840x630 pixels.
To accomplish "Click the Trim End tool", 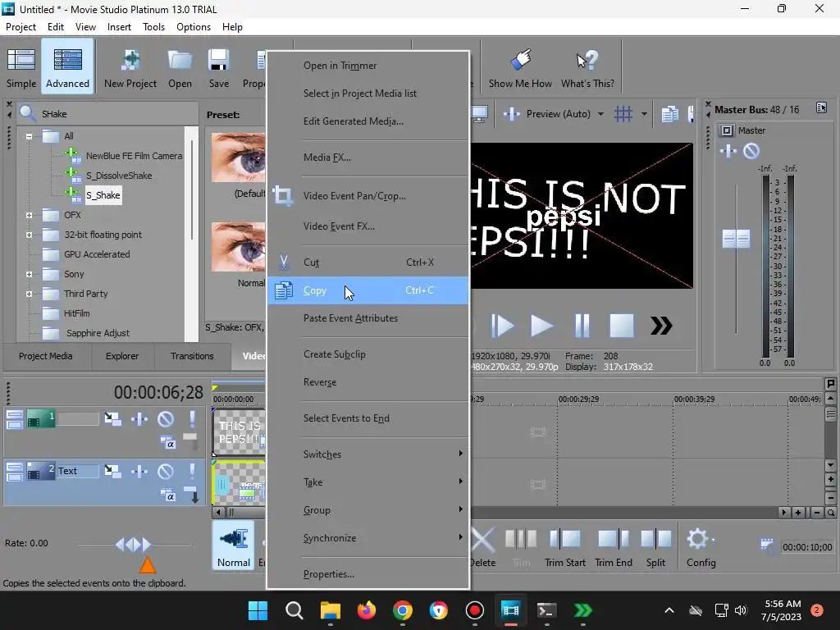I will click(614, 547).
